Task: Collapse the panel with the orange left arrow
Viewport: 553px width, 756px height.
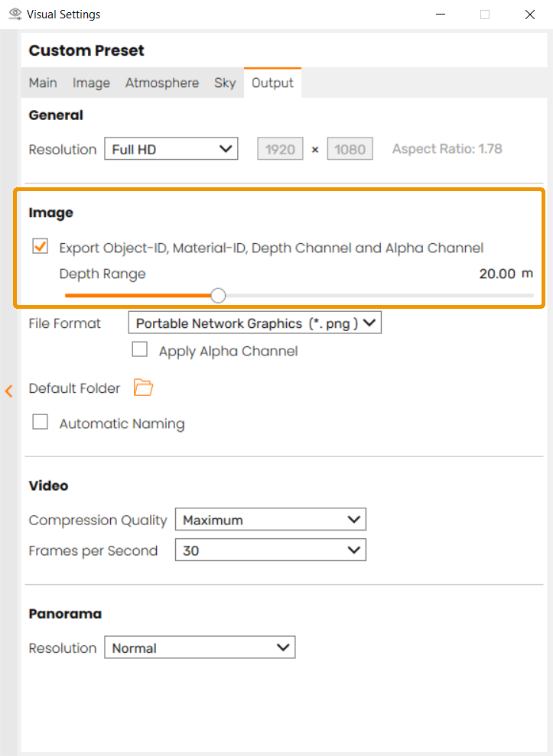Action: coord(9,391)
